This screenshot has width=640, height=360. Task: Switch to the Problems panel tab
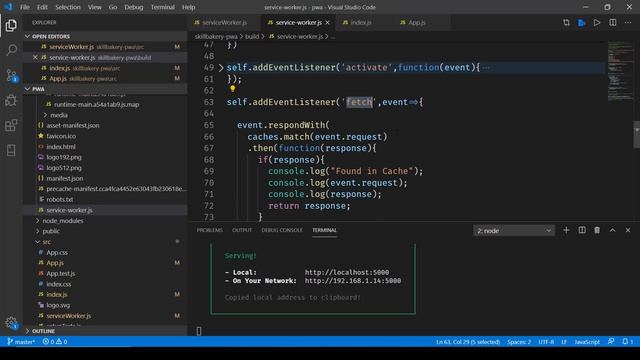tap(209, 230)
